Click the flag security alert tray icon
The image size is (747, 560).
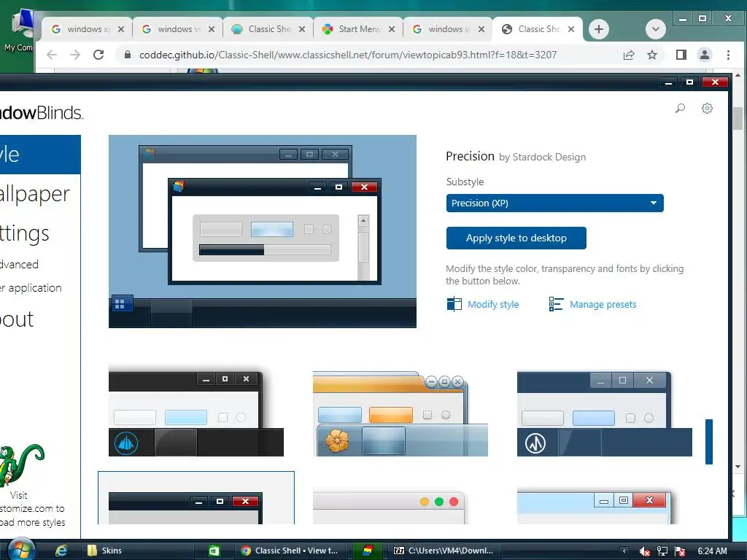(x=680, y=551)
